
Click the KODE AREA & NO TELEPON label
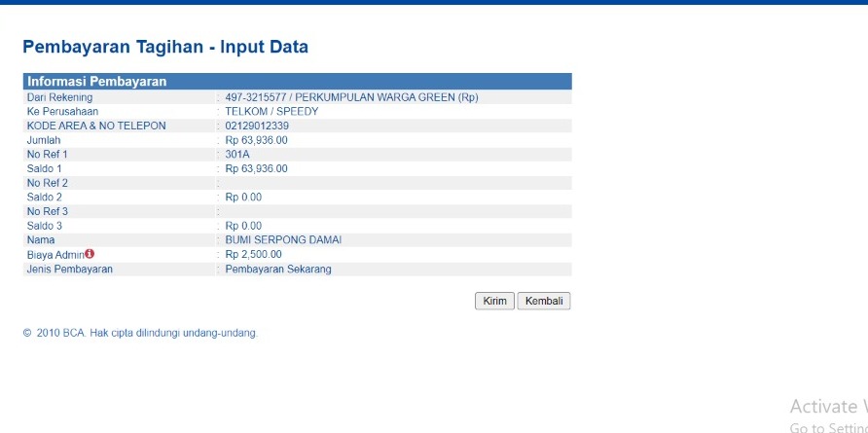96,126
